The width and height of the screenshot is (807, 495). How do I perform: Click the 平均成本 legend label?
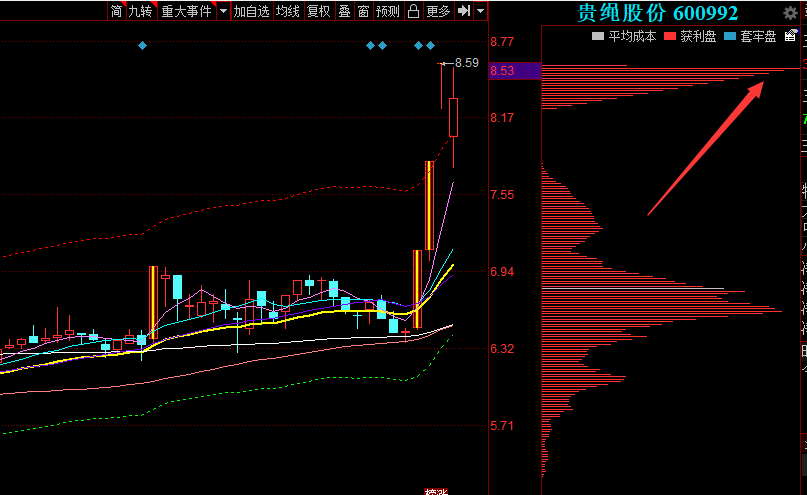(633, 37)
